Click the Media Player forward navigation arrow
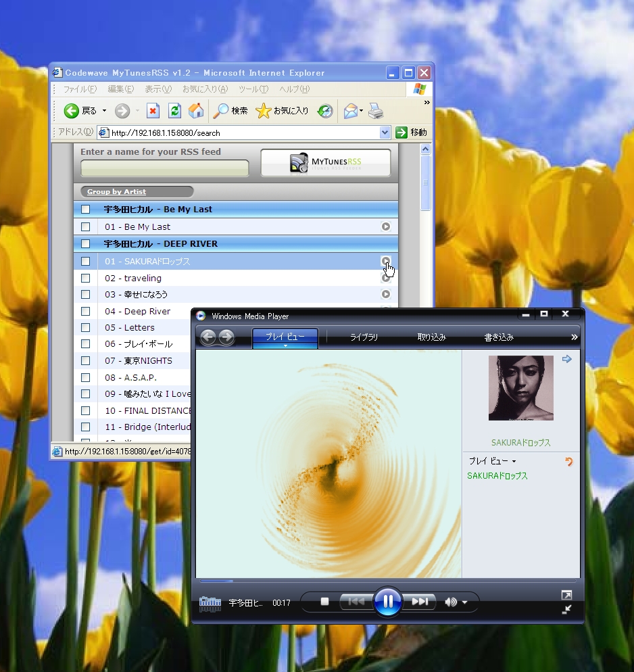The height and width of the screenshot is (672, 634). (x=226, y=337)
